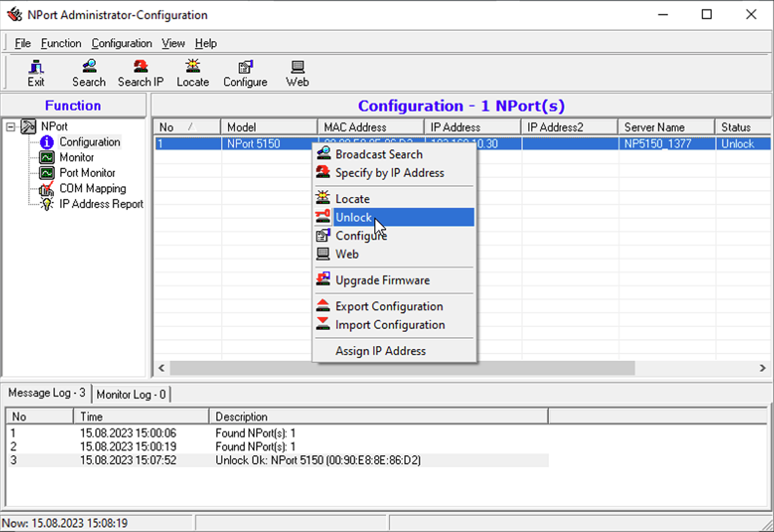The height and width of the screenshot is (532, 774).
Task: Click the horizontal scrollbar left arrow
Action: pos(162,368)
